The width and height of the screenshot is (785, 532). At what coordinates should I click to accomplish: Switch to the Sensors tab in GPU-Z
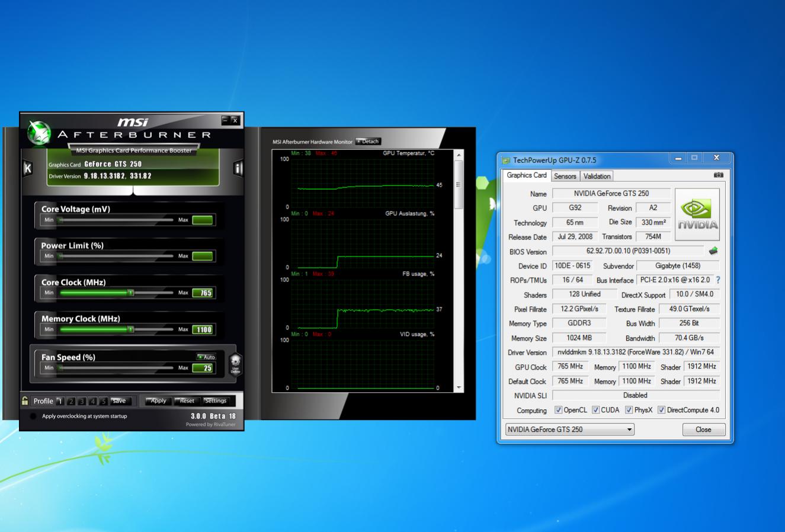(x=565, y=176)
